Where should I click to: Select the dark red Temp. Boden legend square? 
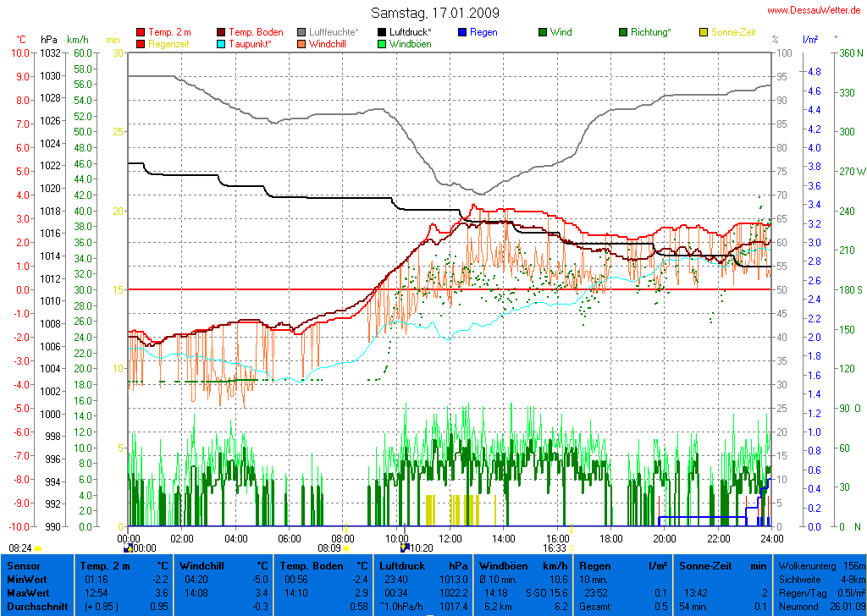click(222, 32)
